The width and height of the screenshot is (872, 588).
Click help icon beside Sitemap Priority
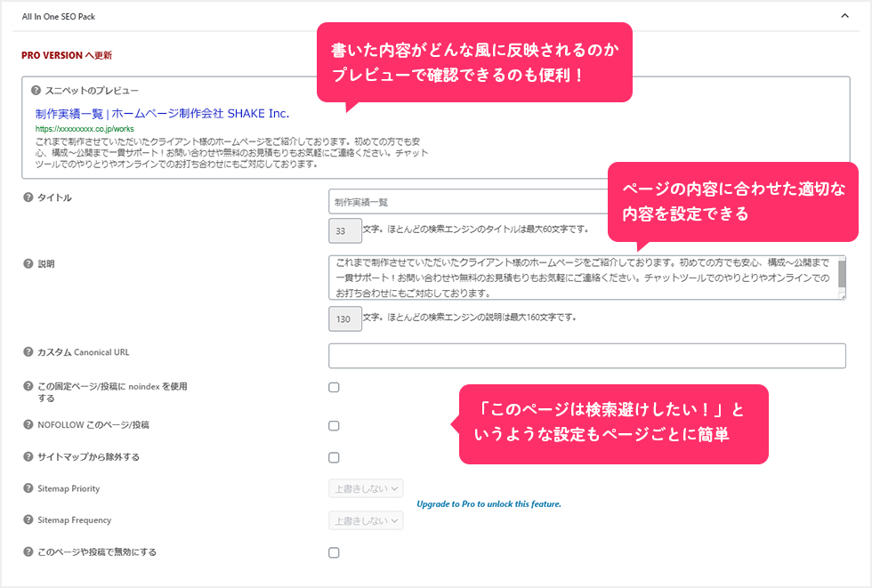pos(28,488)
